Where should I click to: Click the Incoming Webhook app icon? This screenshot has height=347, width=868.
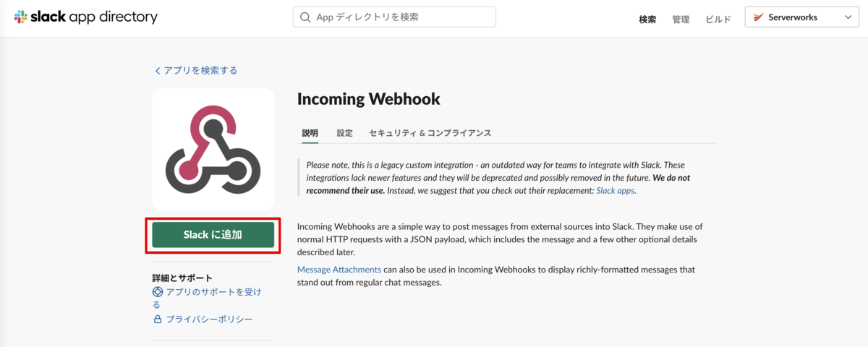click(213, 149)
